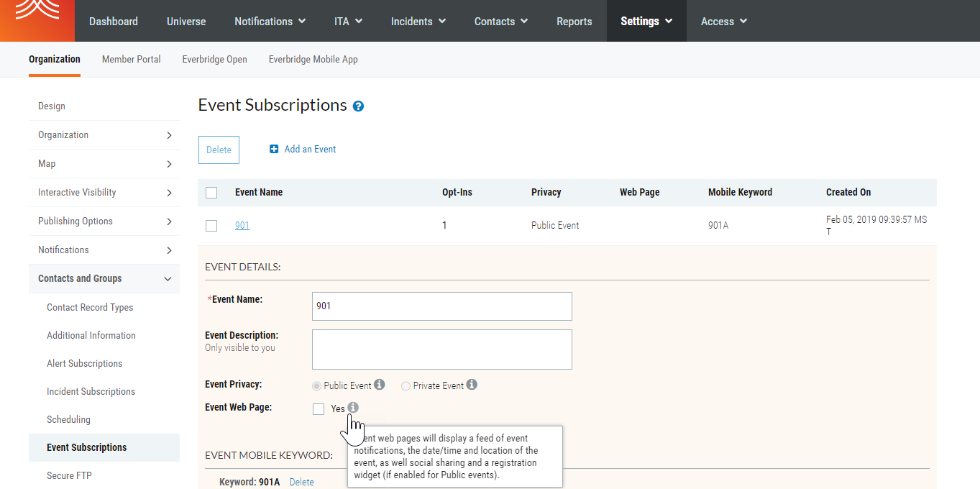Open the Settings dropdown menu

pyautogui.click(x=646, y=21)
